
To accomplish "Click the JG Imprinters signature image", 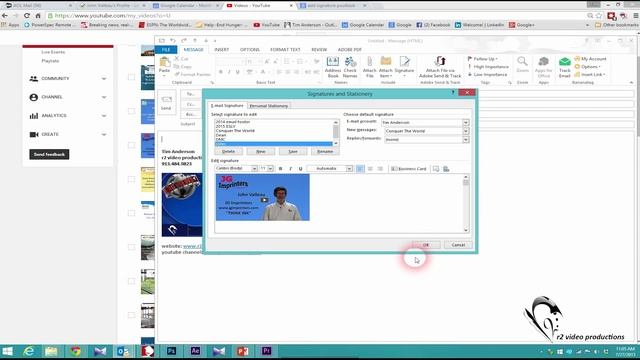I will pos(262,198).
